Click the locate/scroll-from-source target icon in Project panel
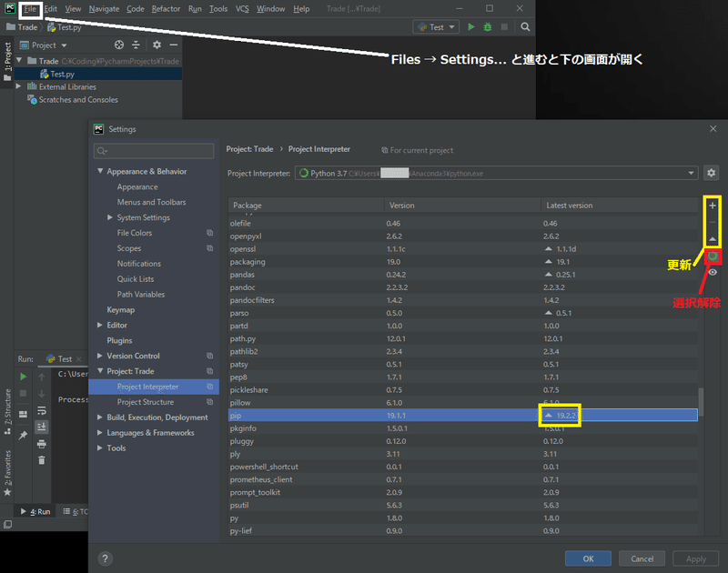Image resolution: width=728 pixels, height=573 pixels. click(119, 45)
